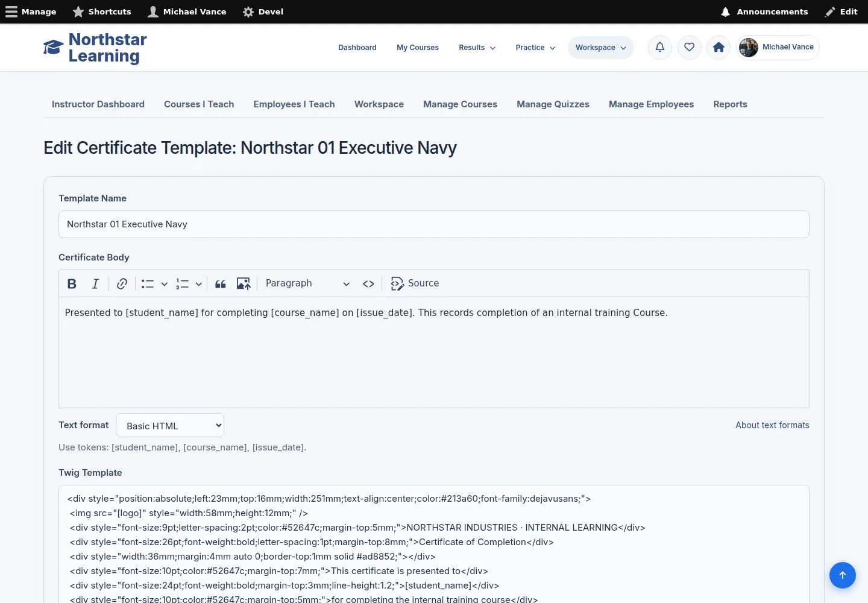Toggle bold formatting in the editor
868x603 pixels.
coord(72,283)
